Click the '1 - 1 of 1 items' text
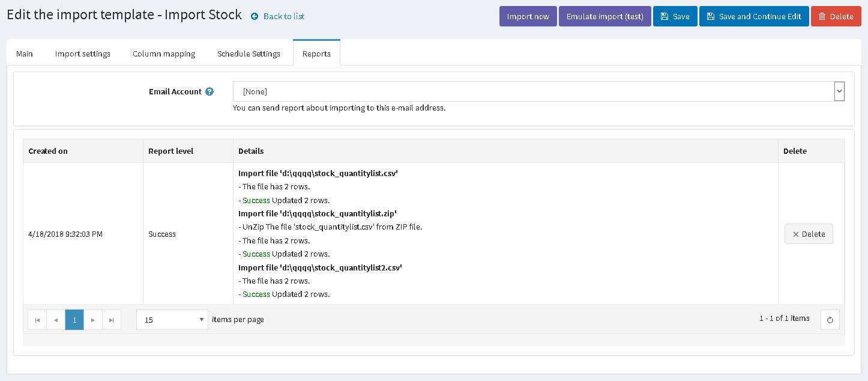The width and height of the screenshot is (868, 381). click(784, 319)
